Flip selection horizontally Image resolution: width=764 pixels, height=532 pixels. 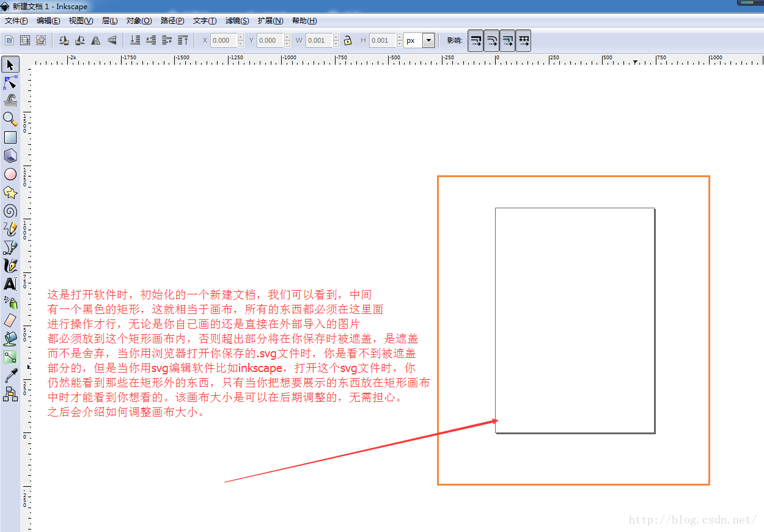[x=96, y=40]
